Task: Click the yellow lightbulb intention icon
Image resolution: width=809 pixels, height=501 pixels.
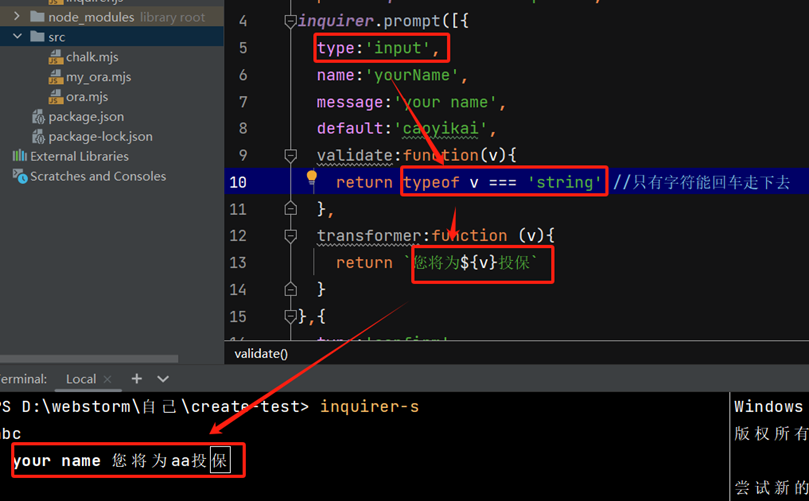Action: pyautogui.click(x=311, y=177)
